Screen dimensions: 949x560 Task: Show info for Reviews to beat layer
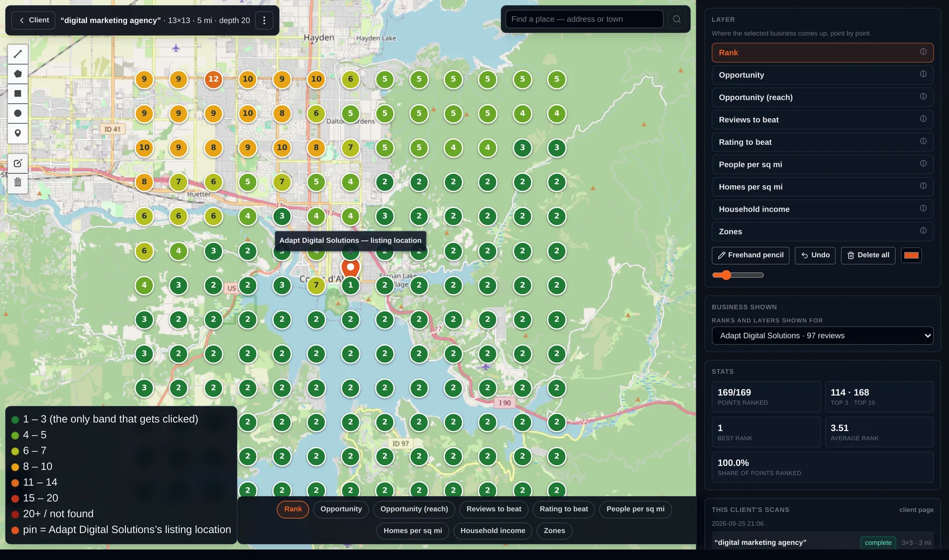coord(923,119)
